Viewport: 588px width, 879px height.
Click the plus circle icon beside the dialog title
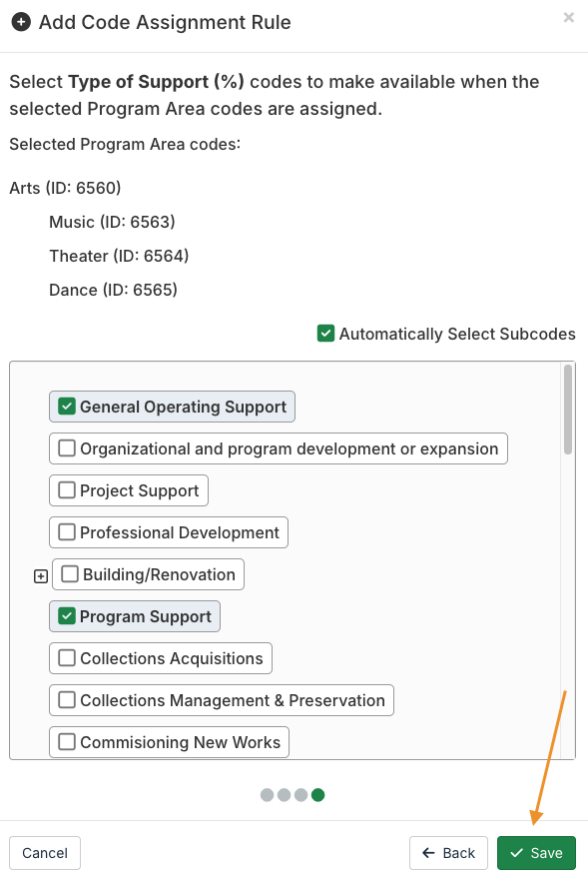tap(21, 22)
